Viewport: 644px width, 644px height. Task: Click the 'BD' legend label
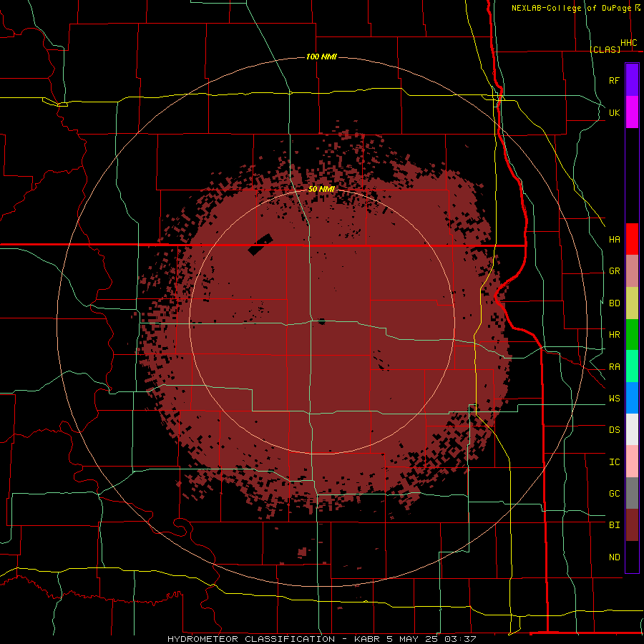click(614, 303)
